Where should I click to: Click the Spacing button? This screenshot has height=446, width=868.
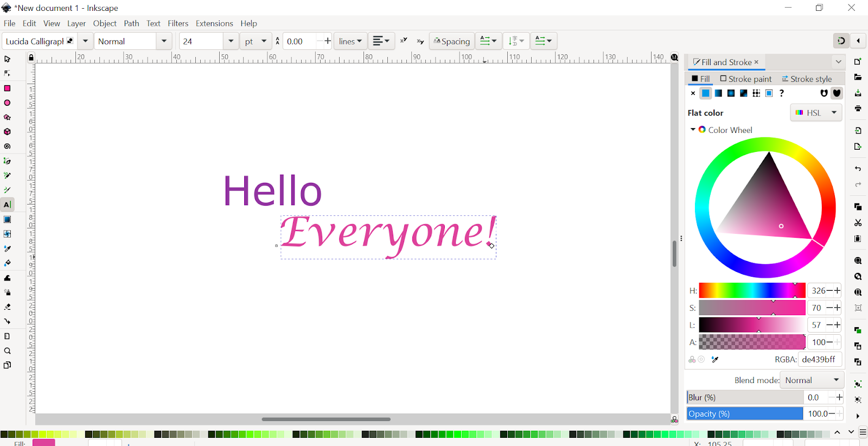[x=452, y=41]
